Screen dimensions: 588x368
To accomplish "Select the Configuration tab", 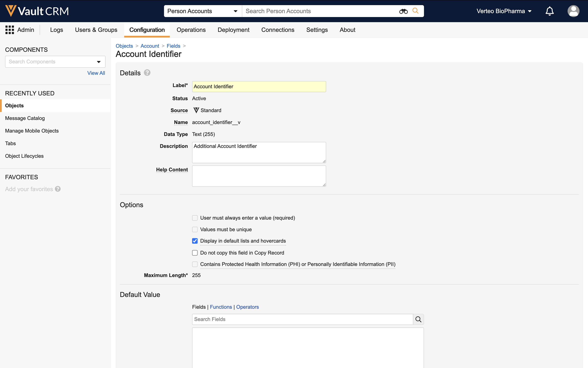I will 147,30.
